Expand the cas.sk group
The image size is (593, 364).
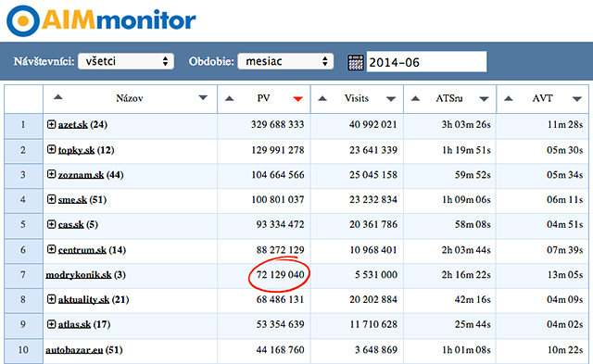[52, 224]
